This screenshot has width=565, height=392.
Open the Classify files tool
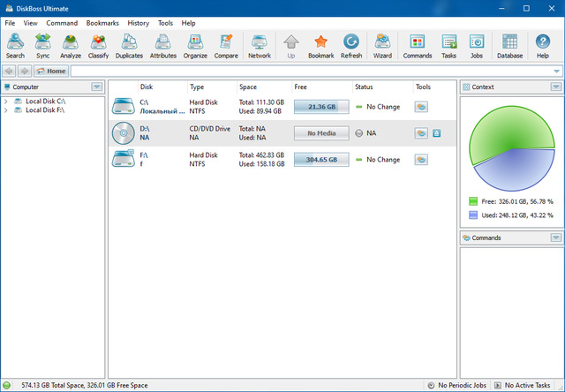pos(99,46)
